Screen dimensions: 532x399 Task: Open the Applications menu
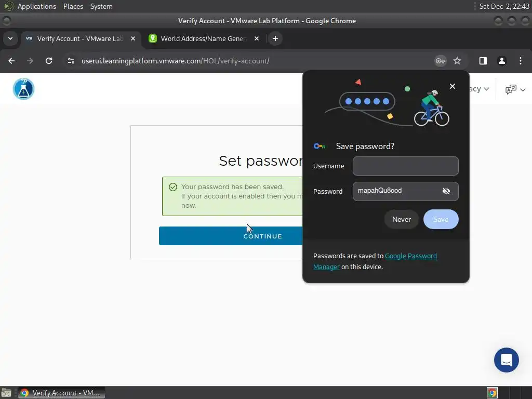pos(37,6)
